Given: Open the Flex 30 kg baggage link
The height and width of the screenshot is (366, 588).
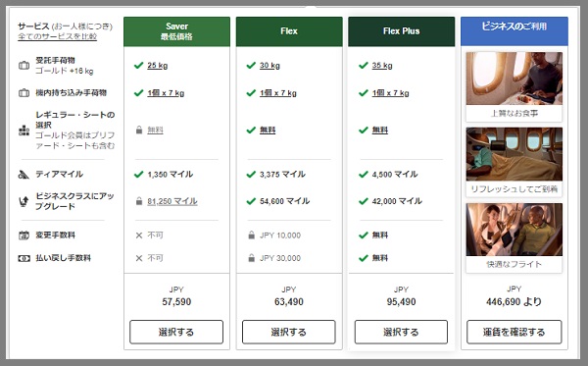Looking at the screenshot, I should 269,66.
